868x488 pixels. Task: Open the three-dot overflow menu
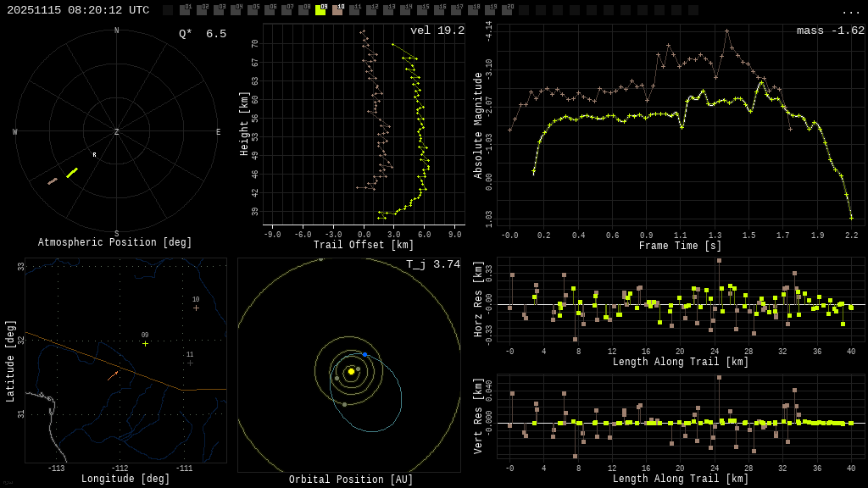click(850, 11)
